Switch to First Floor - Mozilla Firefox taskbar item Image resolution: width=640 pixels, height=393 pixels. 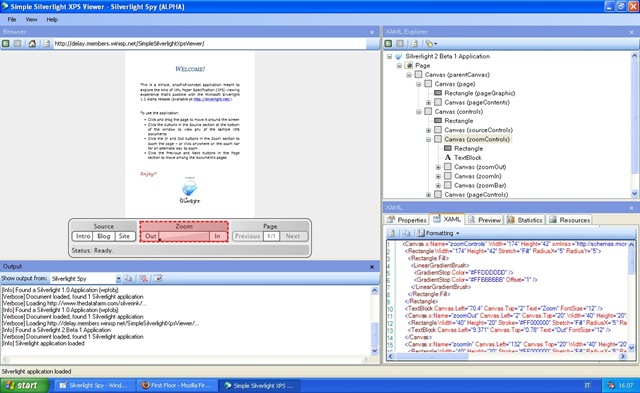point(177,385)
